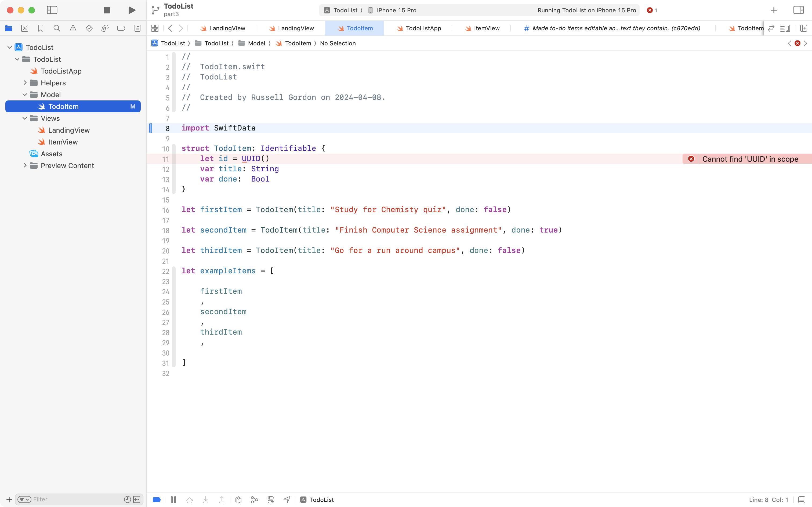This screenshot has height=507, width=812.
Task: Deactivate breakpoints in the debug bar
Action: pos(157,499)
